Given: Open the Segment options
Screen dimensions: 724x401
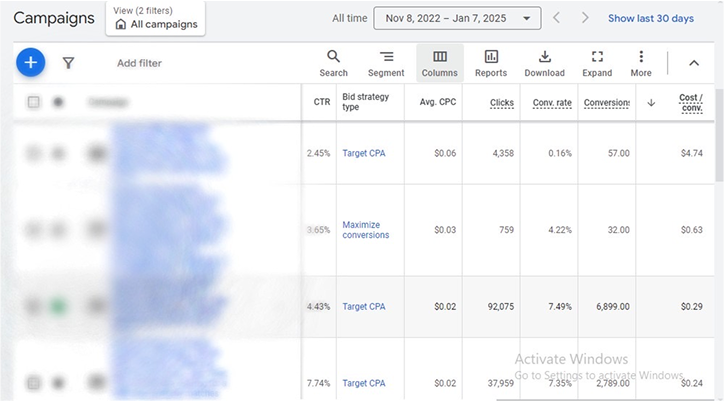Looking at the screenshot, I should [x=386, y=63].
